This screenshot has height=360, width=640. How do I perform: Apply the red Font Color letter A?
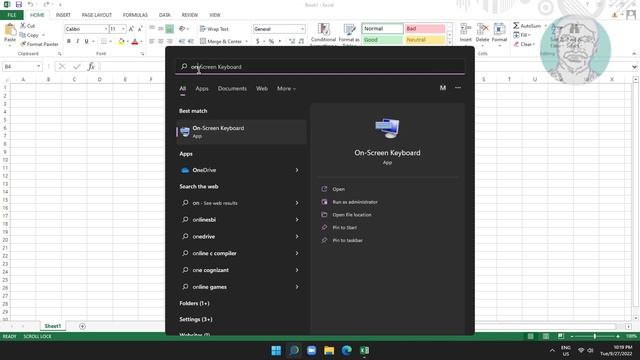point(135,41)
